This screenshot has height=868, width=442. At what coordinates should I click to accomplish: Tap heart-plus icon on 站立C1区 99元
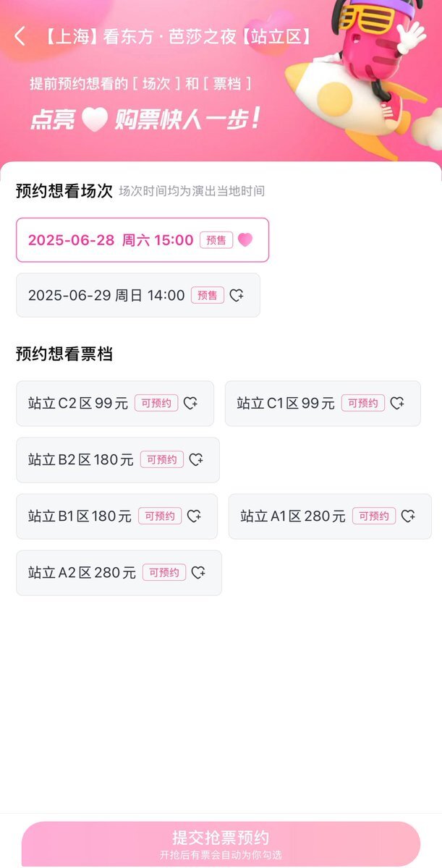click(397, 404)
